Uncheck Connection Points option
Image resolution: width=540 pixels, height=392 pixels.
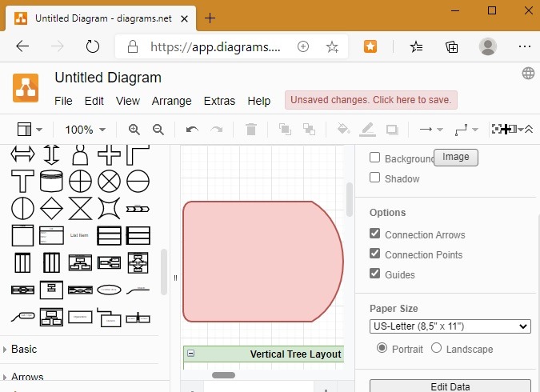coord(374,254)
